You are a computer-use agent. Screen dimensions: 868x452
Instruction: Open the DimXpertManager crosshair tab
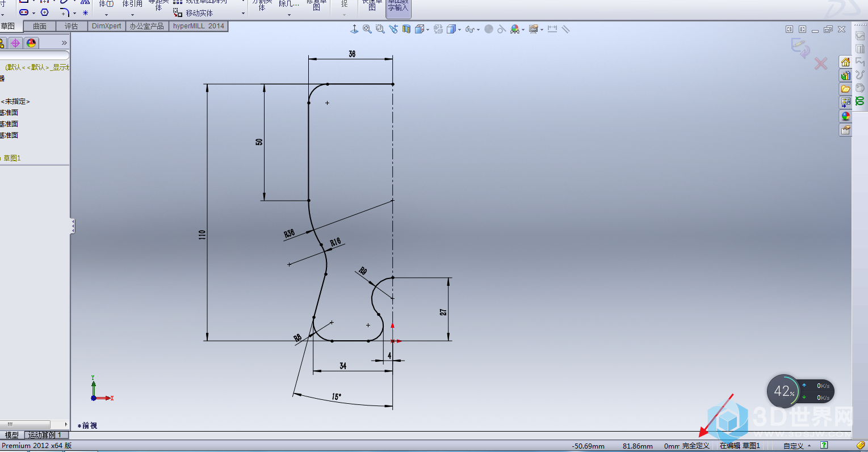tap(15, 43)
